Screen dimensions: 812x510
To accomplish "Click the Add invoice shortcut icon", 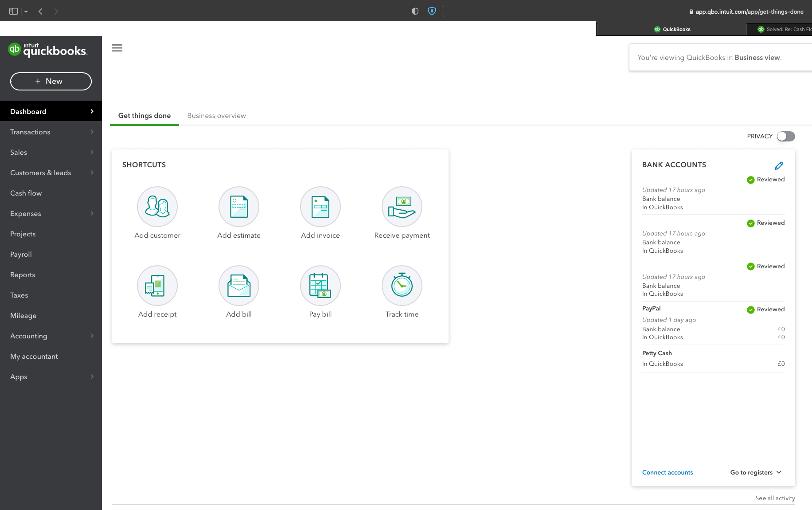I will point(320,207).
